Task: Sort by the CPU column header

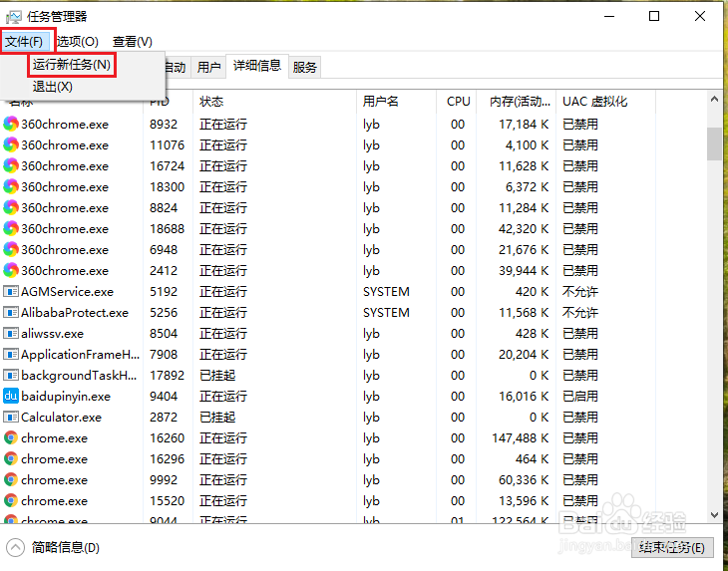Action: (x=457, y=102)
